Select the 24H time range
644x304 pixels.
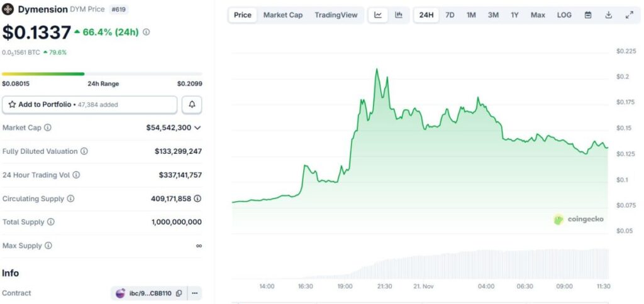(426, 15)
